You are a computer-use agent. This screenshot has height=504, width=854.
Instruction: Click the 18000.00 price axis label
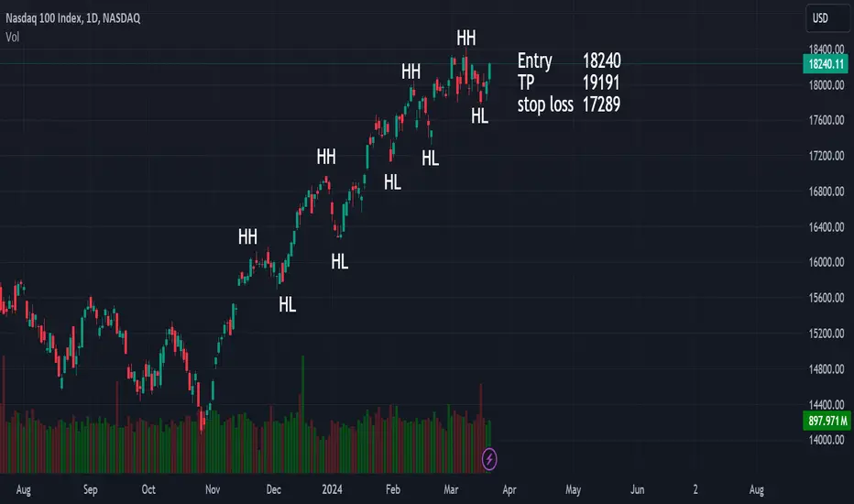click(827, 85)
